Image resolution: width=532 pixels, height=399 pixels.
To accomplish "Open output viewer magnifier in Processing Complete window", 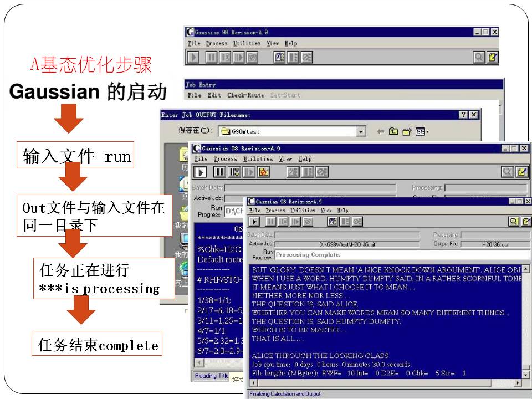I will [x=514, y=222].
